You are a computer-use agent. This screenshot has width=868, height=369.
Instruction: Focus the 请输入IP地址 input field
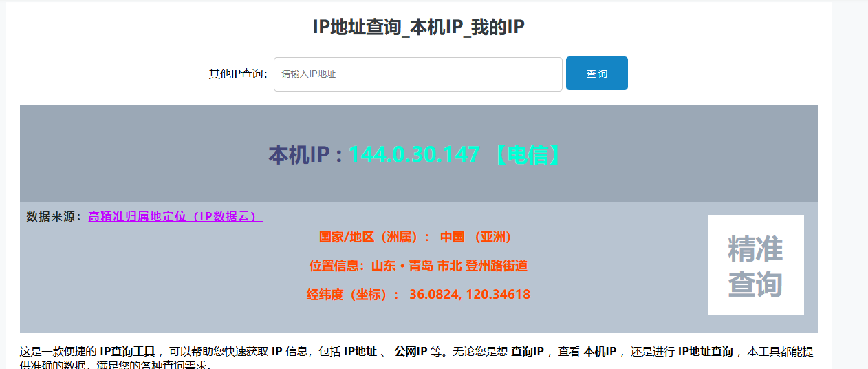417,74
